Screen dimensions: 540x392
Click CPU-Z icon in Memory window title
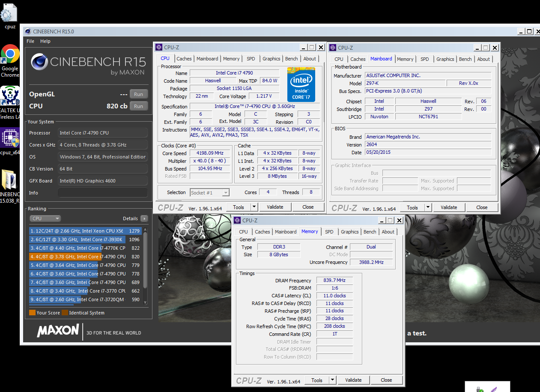coord(237,221)
